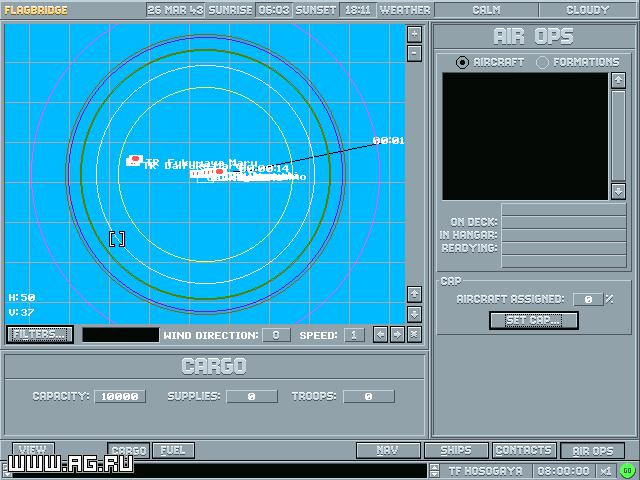Switch to the Cargo tab
The height and width of the screenshot is (480, 640).
[x=129, y=451]
